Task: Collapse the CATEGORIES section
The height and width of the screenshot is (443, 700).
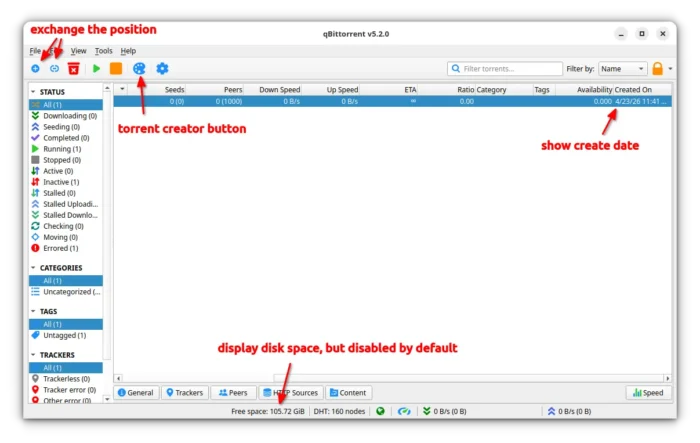Action: (x=33, y=267)
